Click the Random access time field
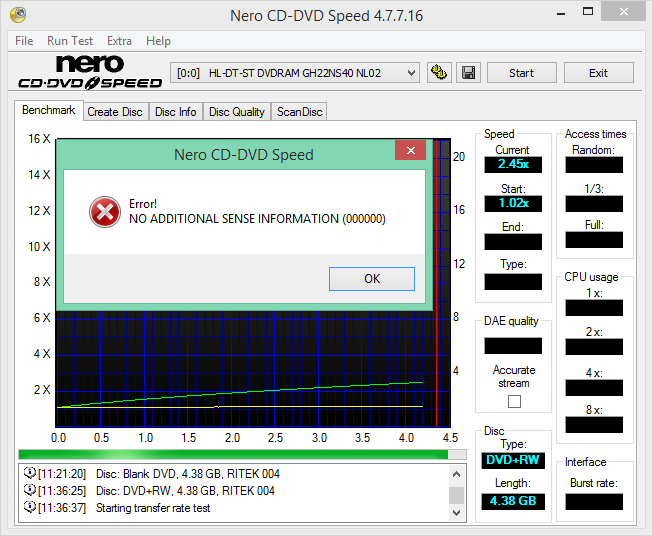This screenshot has height=536, width=653. [x=594, y=165]
